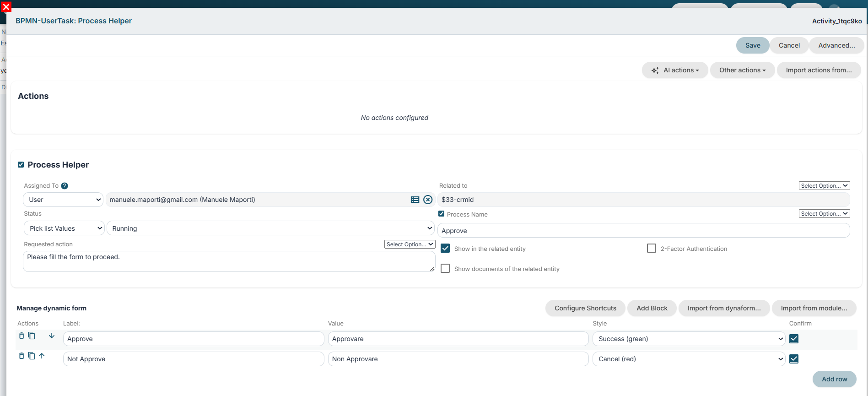The image size is (868, 396).
Task: Move the Approve row down with arrow
Action: (52, 336)
